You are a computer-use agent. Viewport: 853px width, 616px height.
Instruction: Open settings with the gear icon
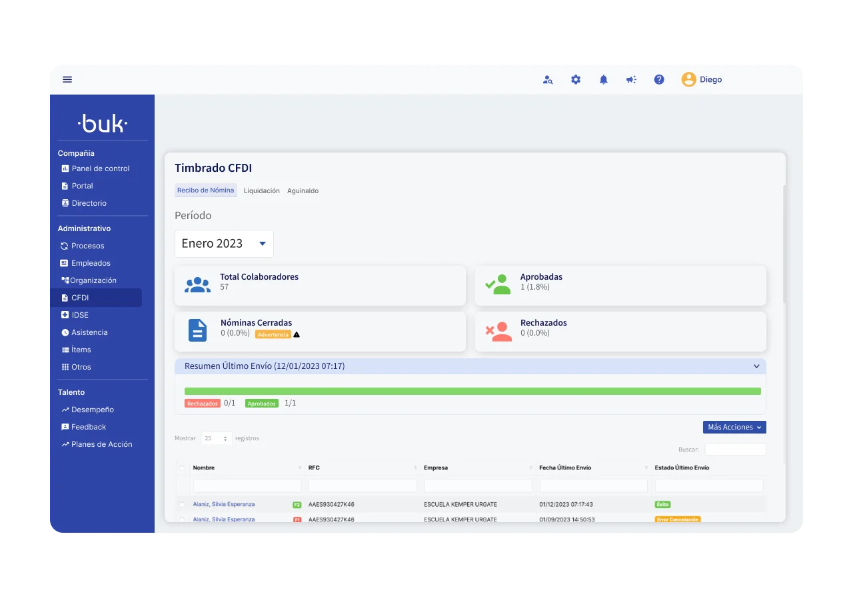[x=576, y=79]
